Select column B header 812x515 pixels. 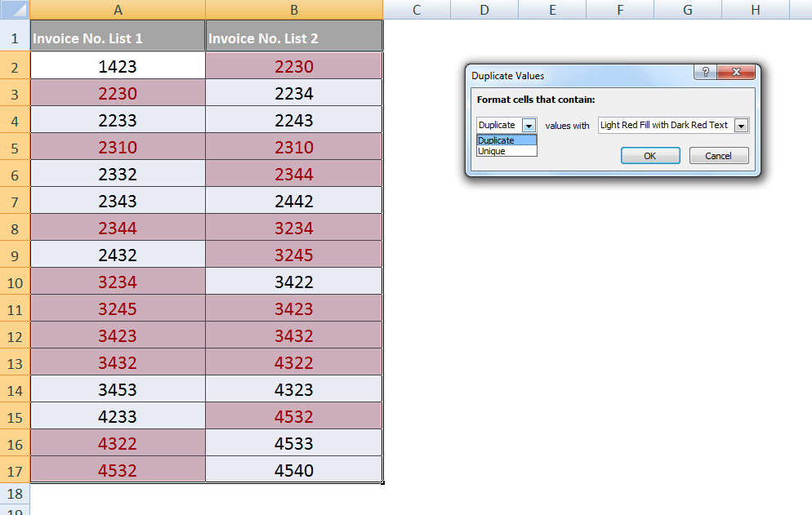(294, 10)
